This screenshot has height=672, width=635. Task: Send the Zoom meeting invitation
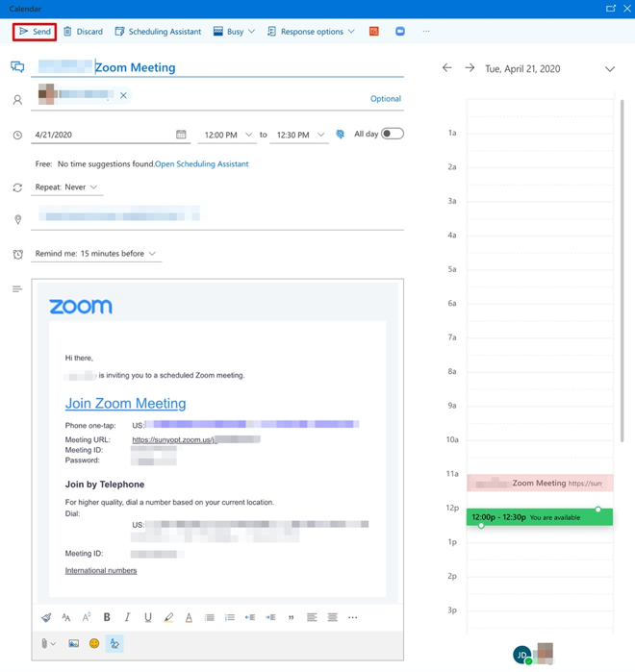[x=35, y=32]
